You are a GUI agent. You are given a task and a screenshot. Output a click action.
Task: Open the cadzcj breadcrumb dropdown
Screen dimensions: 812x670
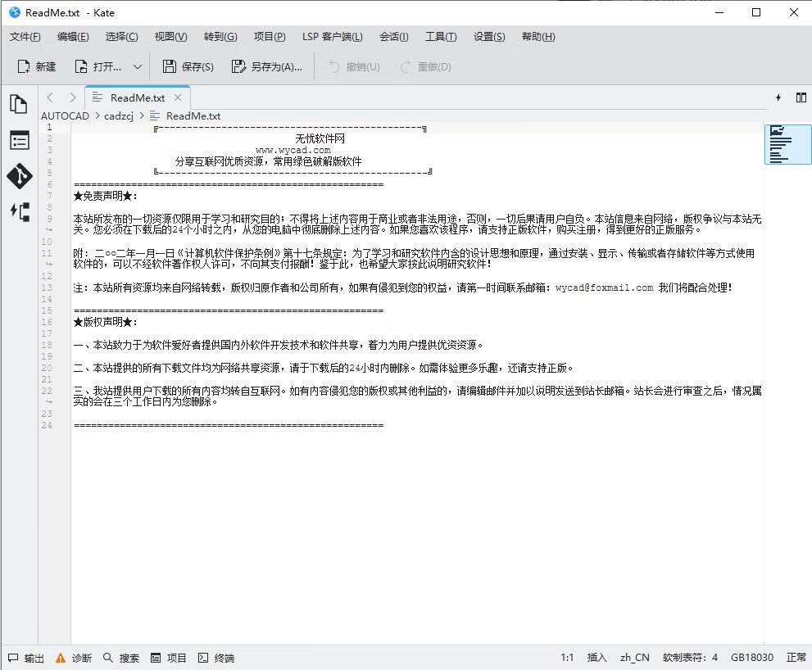(120, 115)
